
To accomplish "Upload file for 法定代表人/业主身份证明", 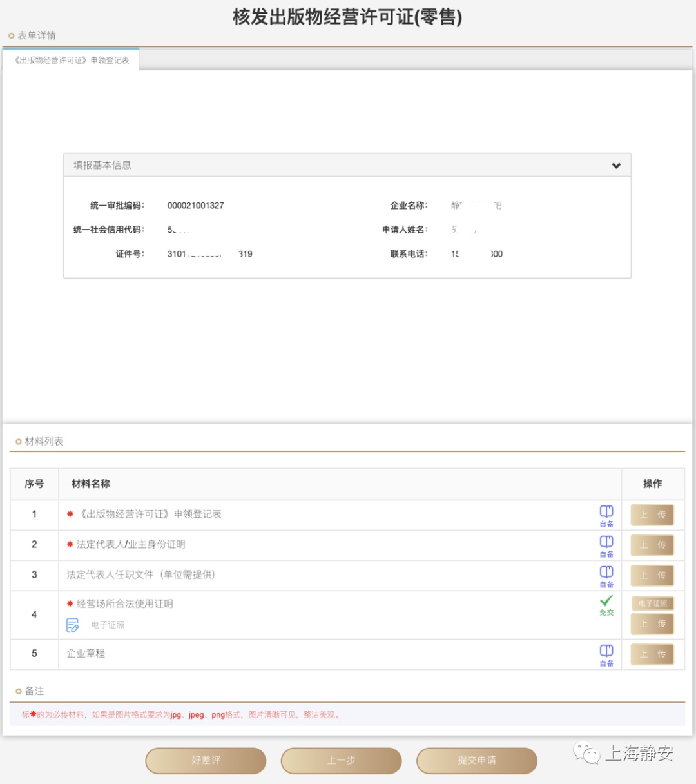I will (x=652, y=545).
